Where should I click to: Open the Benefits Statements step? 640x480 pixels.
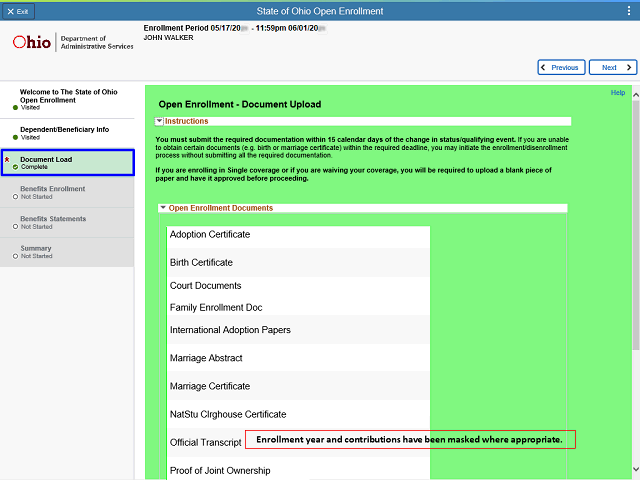(67, 223)
